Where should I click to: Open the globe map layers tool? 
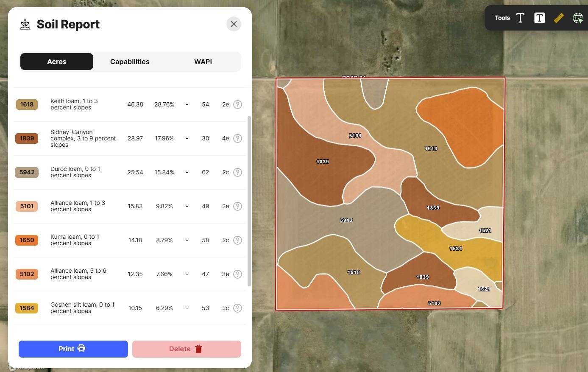click(x=578, y=18)
